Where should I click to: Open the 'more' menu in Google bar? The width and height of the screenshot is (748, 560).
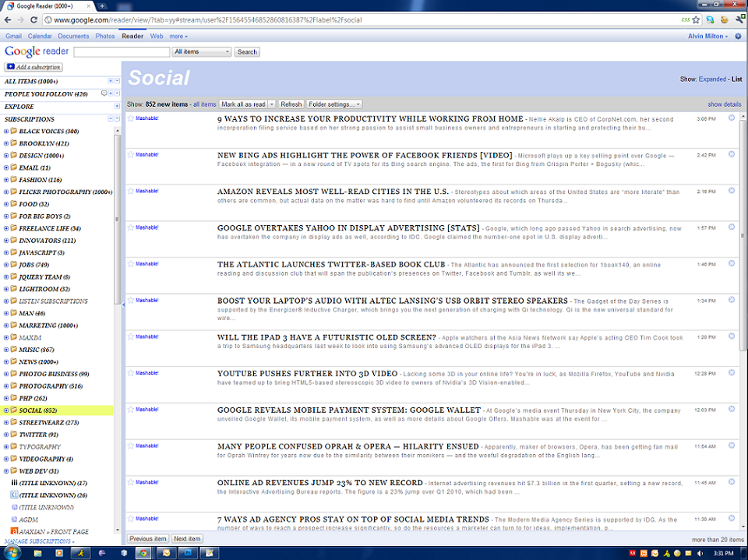pos(178,37)
